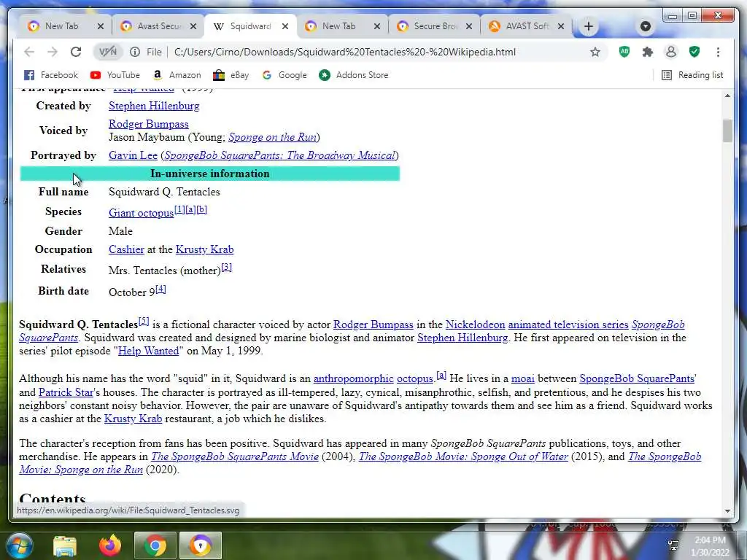Go back using the back arrow
The image size is (747, 560).
(x=29, y=52)
